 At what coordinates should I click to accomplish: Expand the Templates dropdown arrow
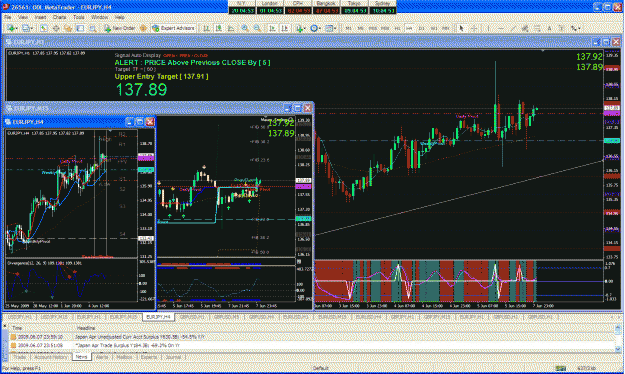coord(335,28)
